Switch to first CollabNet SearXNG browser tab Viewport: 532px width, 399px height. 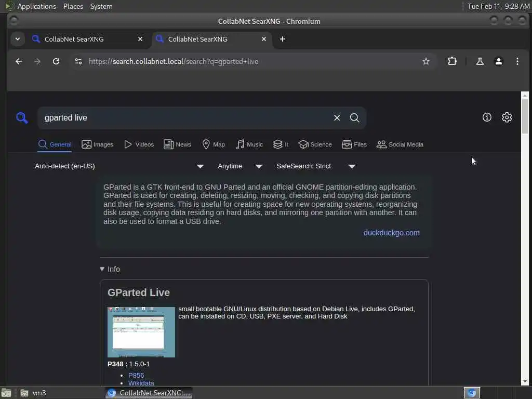point(87,39)
